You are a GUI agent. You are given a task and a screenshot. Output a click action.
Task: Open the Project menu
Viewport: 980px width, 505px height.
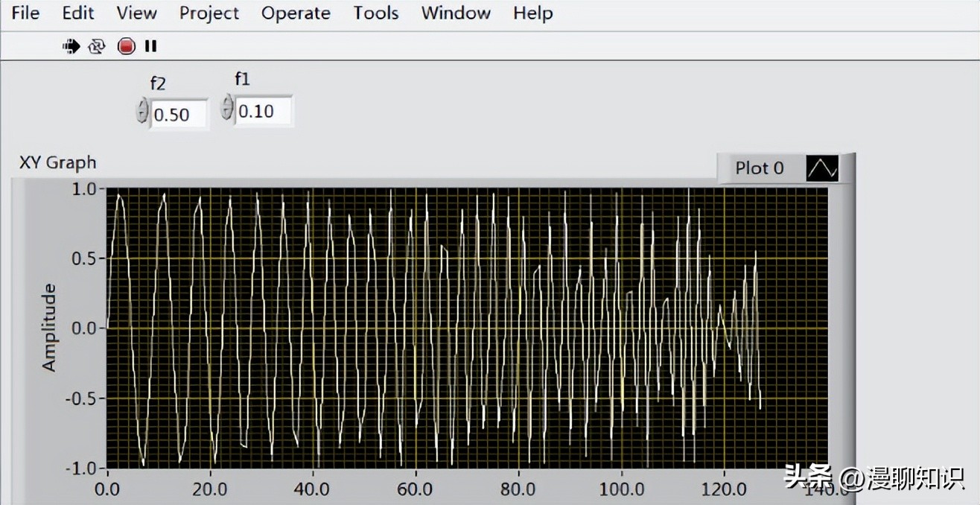tap(209, 13)
